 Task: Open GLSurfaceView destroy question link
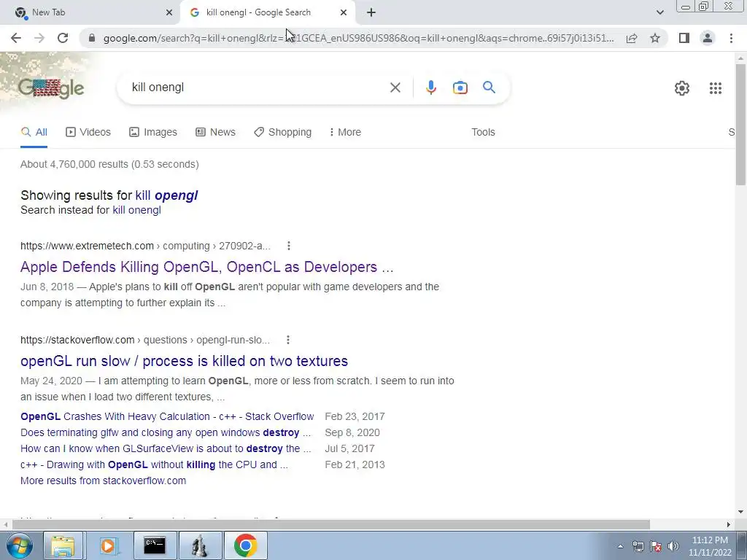click(166, 448)
